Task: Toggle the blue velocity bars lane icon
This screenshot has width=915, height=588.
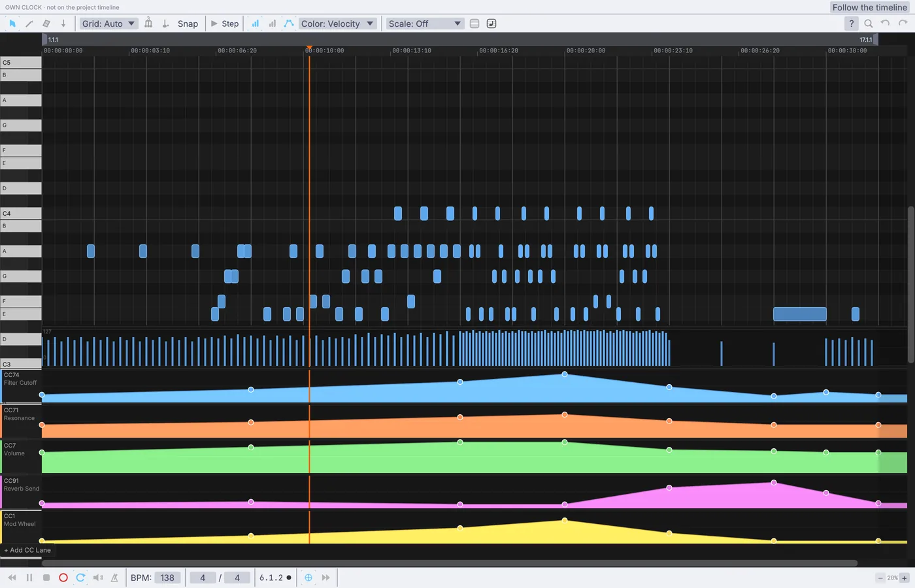Action: (255, 24)
